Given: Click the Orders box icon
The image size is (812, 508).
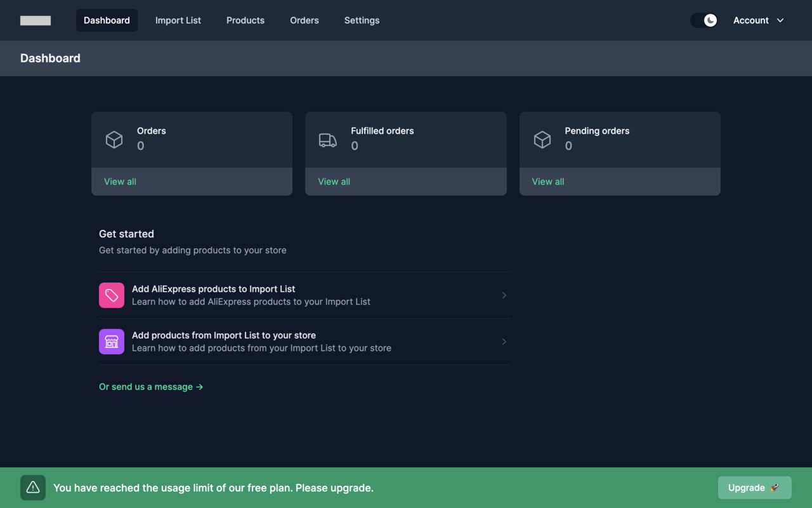Looking at the screenshot, I should (114, 140).
